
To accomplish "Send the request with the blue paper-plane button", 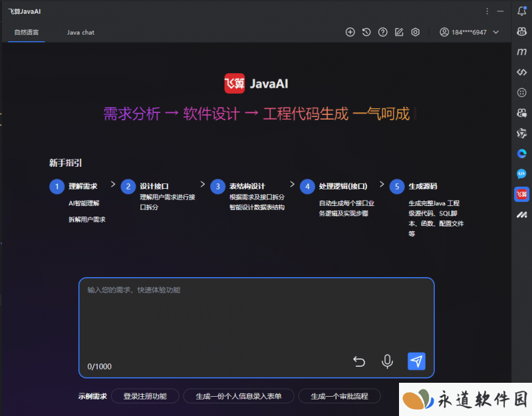I will pyautogui.click(x=416, y=361).
